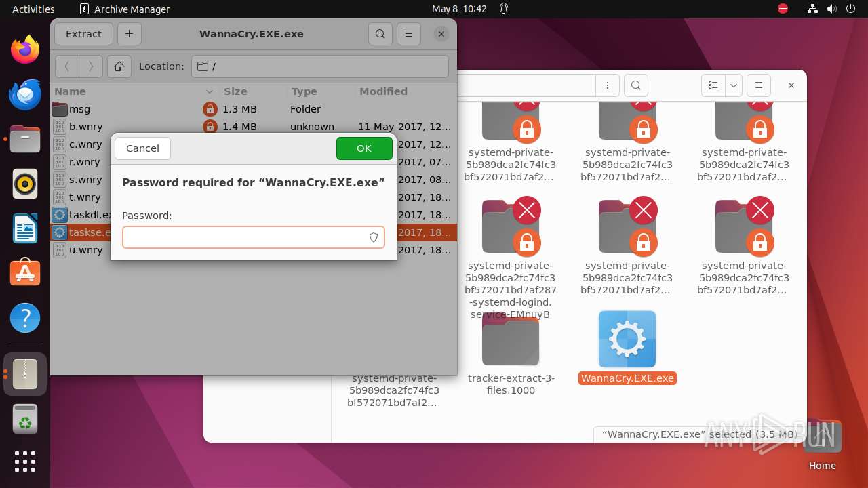The width and height of the screenshot is (868, 488).
Task: Select the c.wnry file
Action: pos(85,144)
